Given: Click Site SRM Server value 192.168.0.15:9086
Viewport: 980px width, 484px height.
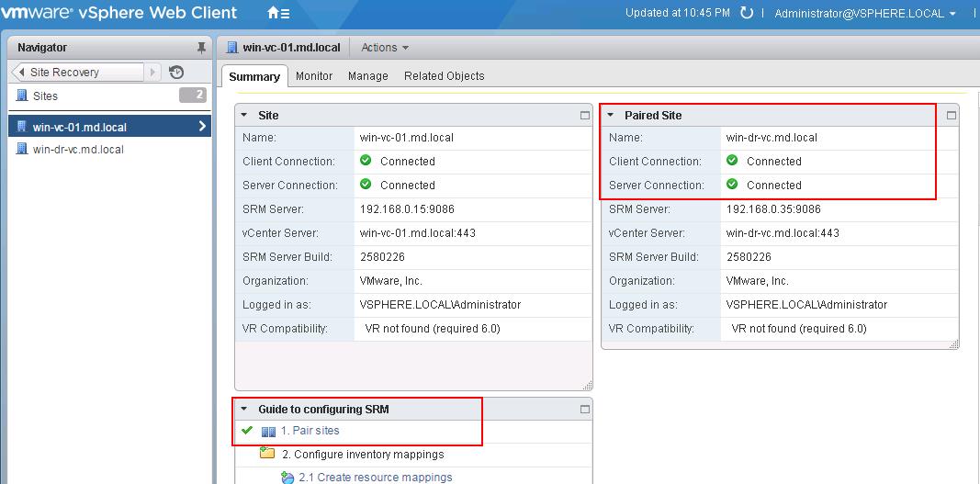Looking at the screenshot, I should pos(407,208).
